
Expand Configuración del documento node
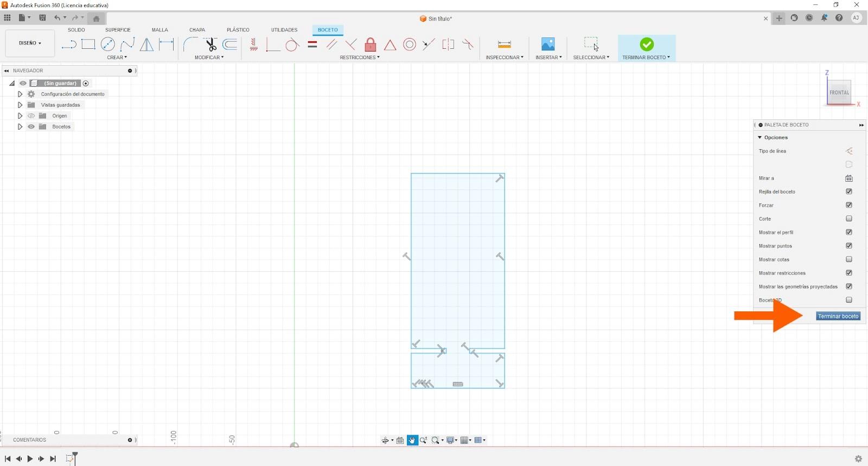pyautogui.click(x=20, y=94)
